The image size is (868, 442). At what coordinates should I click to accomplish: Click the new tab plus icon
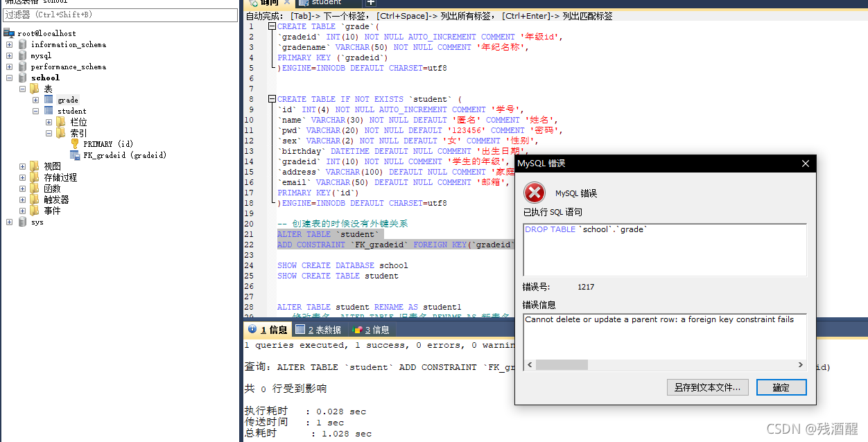pos(371,3)
